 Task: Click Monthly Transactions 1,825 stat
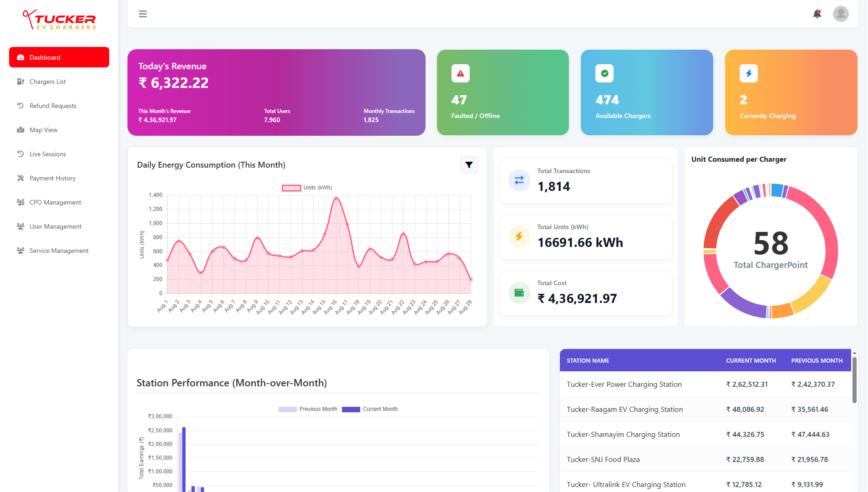[x=389, y=116]
